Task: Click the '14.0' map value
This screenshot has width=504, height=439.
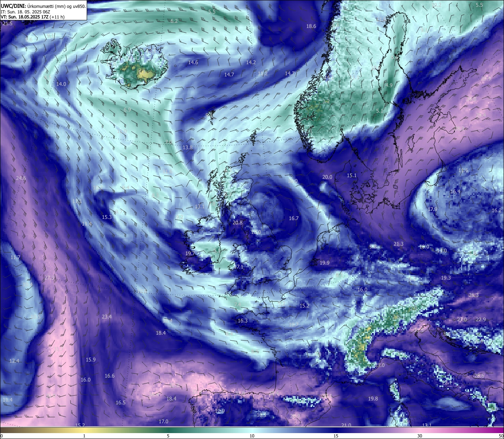Action: (61, 84)
